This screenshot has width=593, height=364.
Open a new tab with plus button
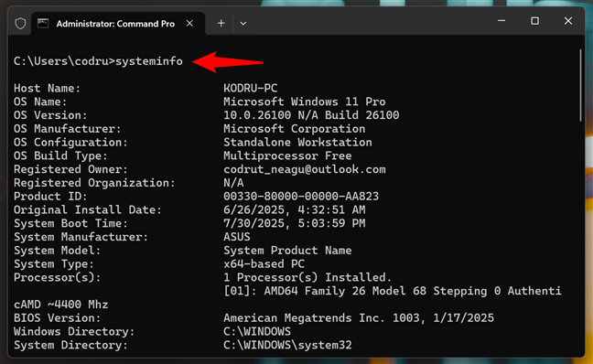tap(221, 24)
